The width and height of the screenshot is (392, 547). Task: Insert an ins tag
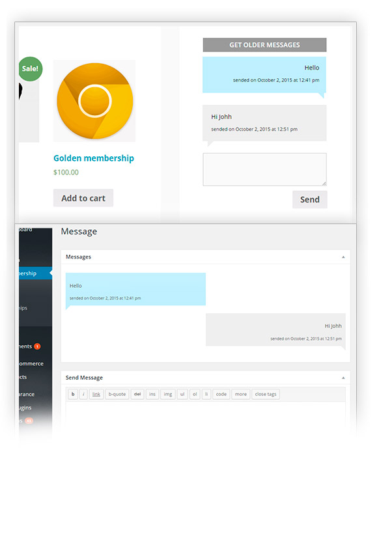coord(152,394)
